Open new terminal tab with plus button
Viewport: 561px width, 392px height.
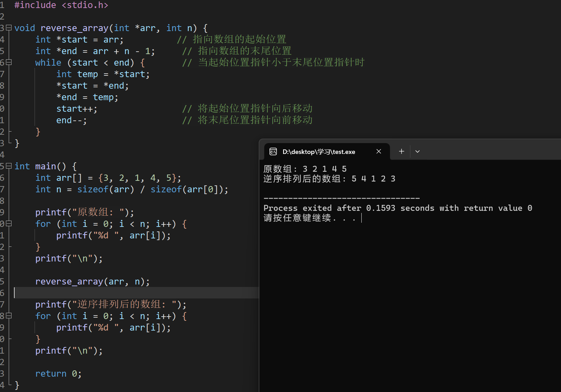tap(401, 151)
